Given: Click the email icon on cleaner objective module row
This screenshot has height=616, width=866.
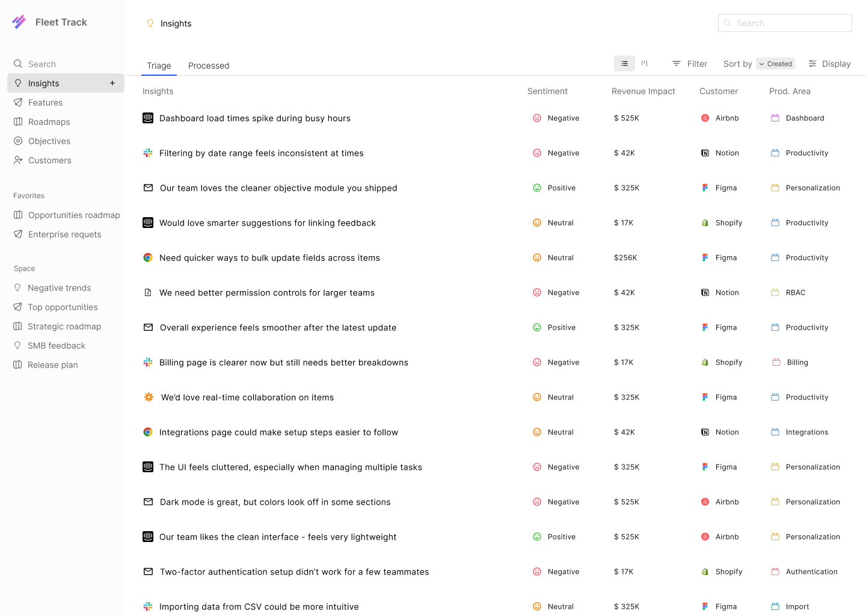Looking at the screenshot, I should (148, 188).
